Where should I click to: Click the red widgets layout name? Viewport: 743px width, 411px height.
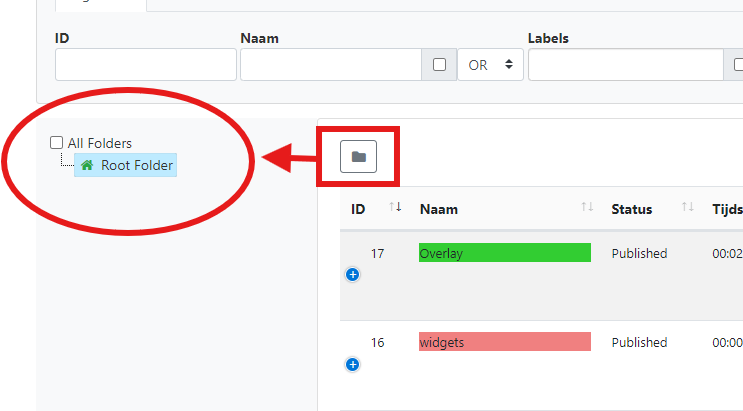[504, 342]
